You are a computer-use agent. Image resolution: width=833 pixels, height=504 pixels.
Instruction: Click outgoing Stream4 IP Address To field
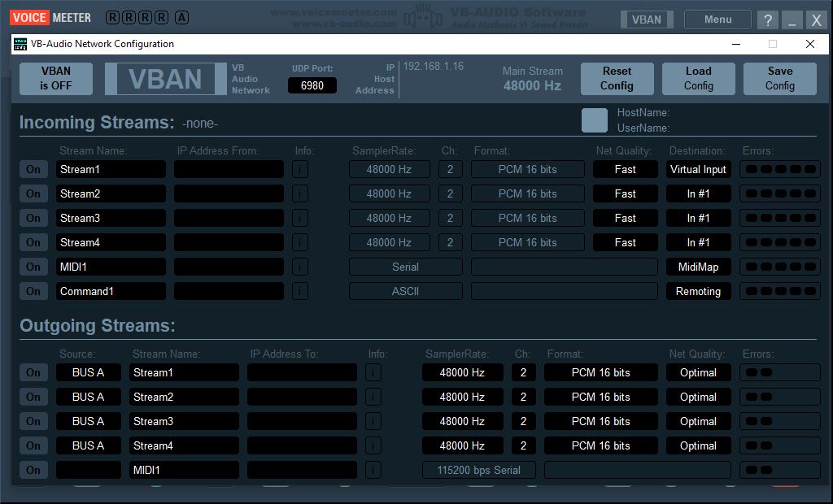point(302,446)
